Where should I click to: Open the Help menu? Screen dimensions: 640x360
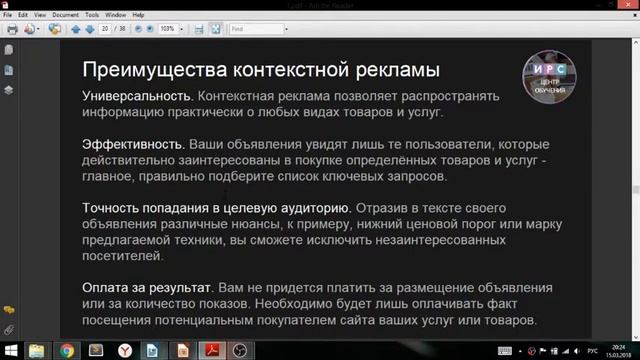tap(138, 15)
